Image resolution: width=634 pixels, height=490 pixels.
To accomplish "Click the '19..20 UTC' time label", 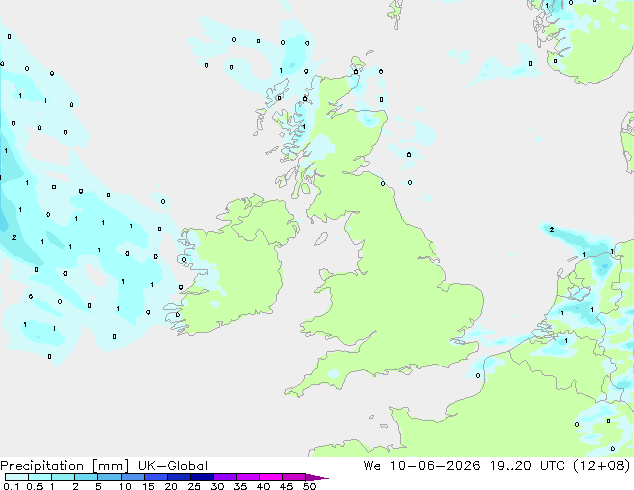I will point(527,466).
